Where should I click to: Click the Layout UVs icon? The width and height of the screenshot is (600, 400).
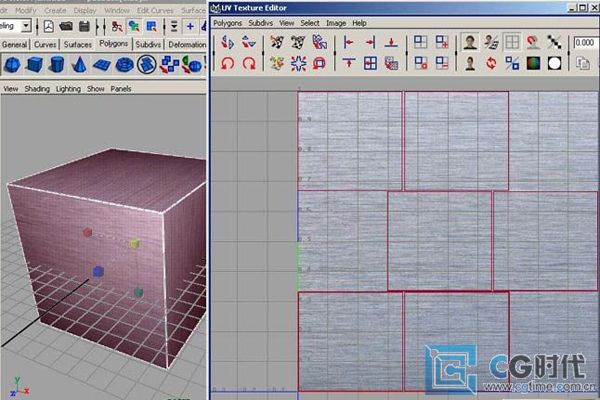pos(320,42)
